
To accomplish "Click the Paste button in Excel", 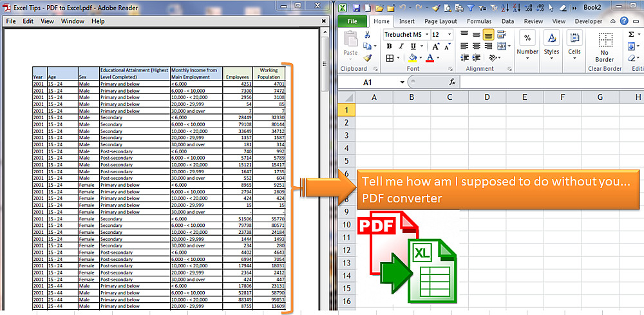I will pyautogui.click(x=351, y=44).
